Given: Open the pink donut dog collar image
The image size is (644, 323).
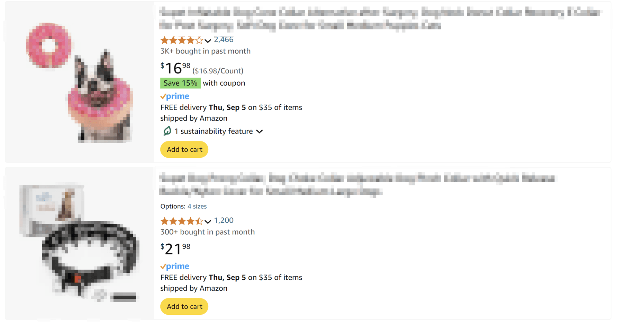Looking at the screenshot, I should [x=79, y=82].
